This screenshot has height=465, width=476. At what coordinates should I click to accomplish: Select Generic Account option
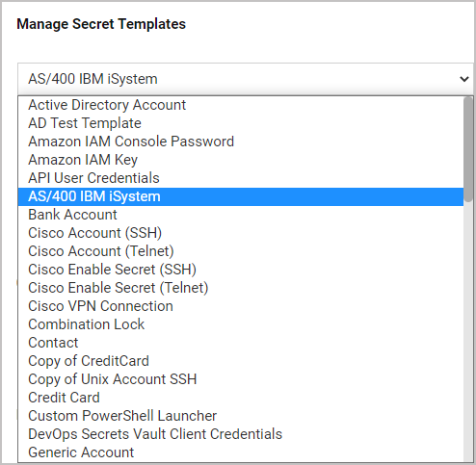pos(241,452)
